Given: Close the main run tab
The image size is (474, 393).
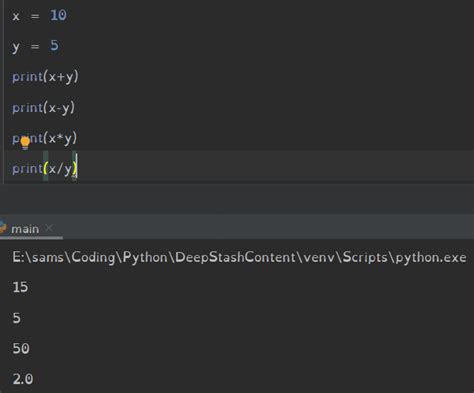Looking at the screenshot, I should coord(49,228).
